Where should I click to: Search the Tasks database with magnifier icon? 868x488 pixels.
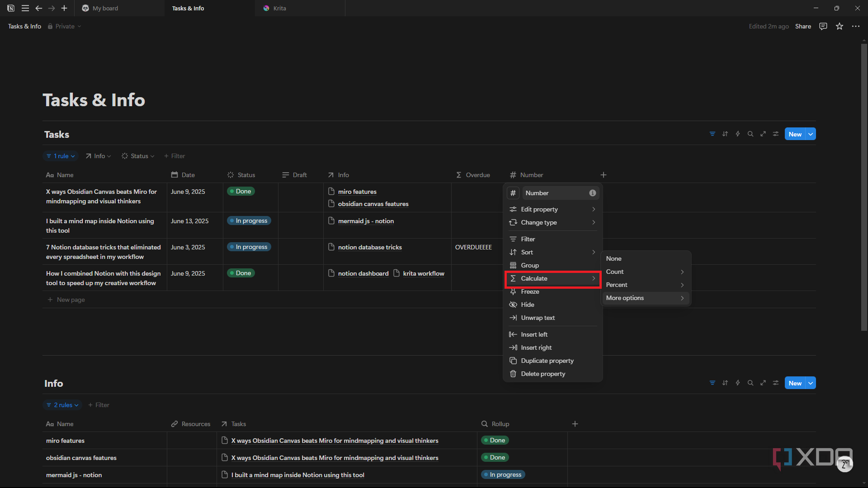point(750,134)
